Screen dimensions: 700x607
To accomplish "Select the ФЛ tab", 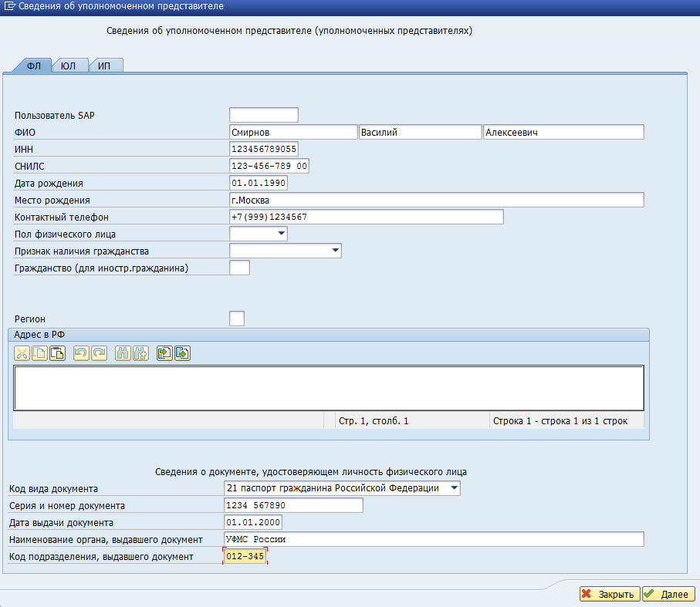I will point(34,66).
